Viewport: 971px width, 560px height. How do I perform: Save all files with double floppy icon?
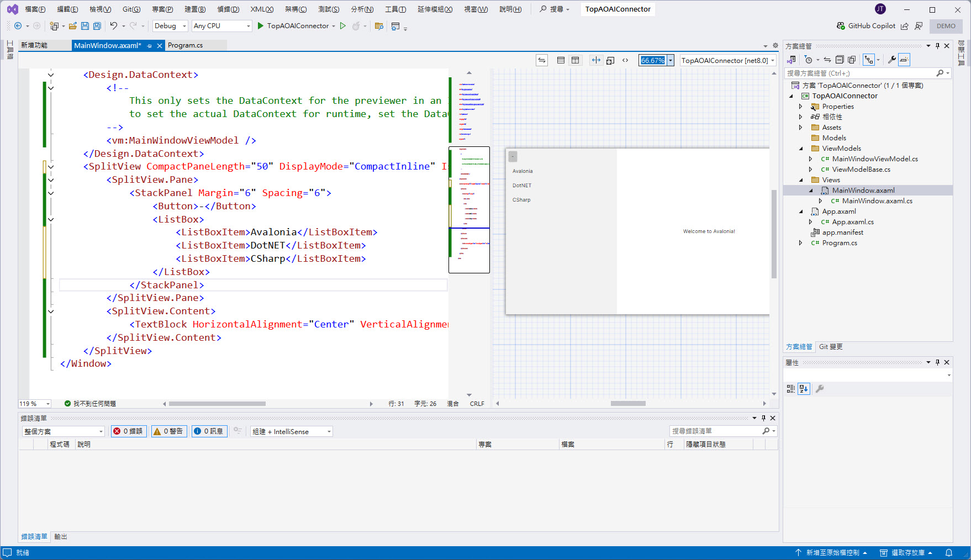pyautogui.click(x=97, y=26)
